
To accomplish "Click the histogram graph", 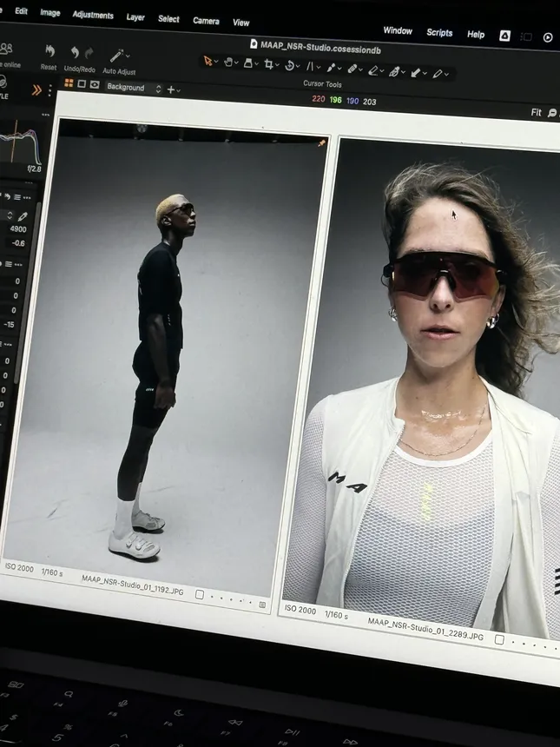I will click(19, 142).
